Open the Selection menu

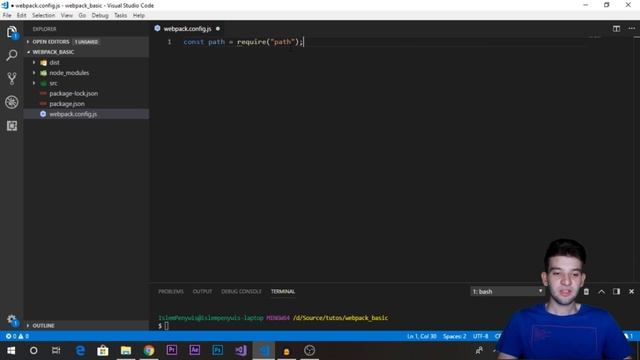pyautogui.click(x=43, y=16)
